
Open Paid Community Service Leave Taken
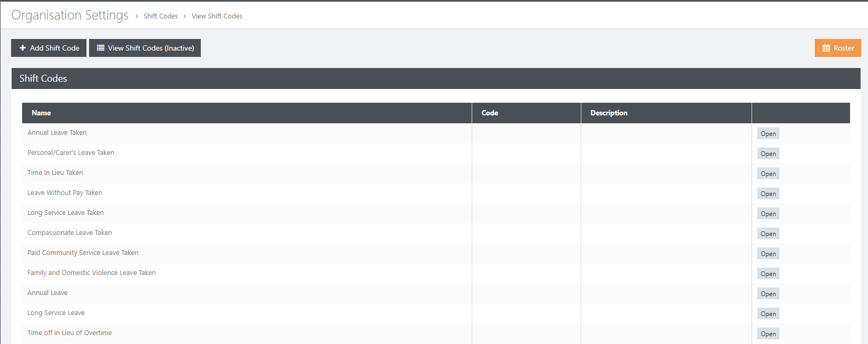768,254
